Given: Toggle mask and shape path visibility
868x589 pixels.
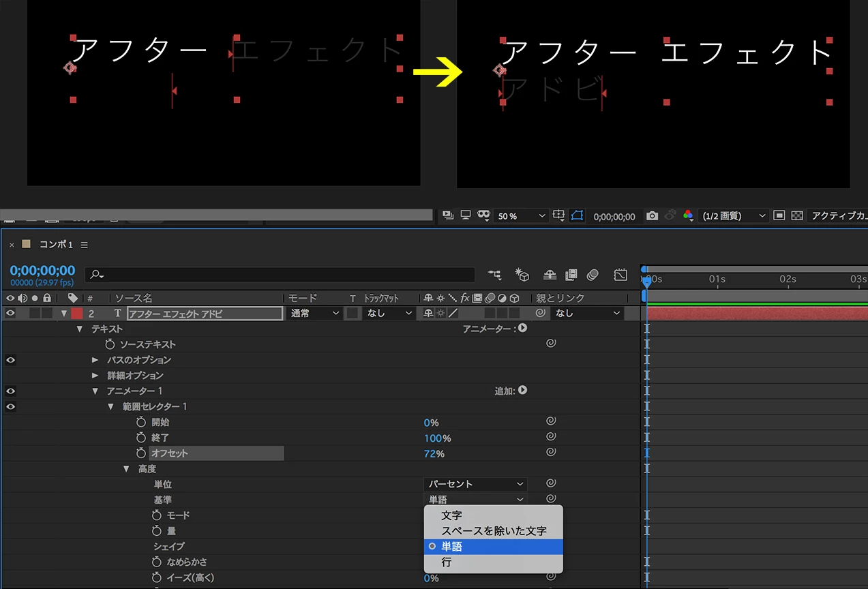Looking at the screenshot, I should pos(577,216).
